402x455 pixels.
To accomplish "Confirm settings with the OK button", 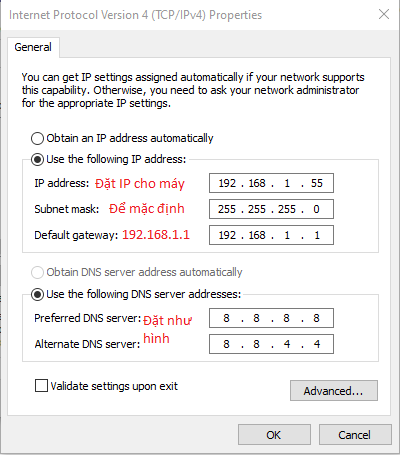I will [274, 435].
